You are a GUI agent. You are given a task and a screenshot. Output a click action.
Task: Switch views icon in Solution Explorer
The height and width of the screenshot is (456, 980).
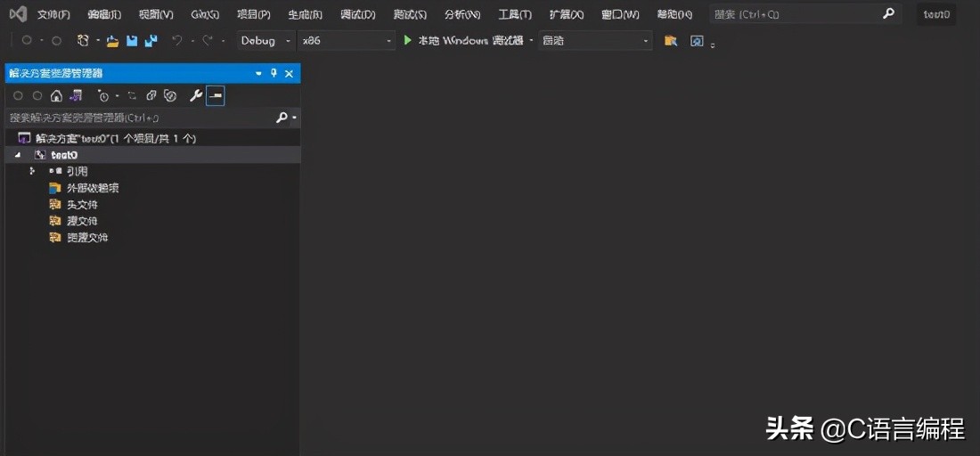(x=77, y=95)
